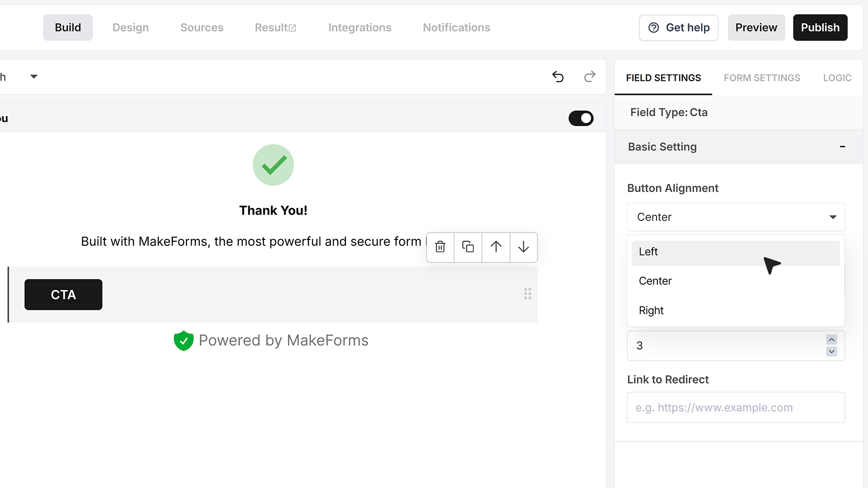Screen dimensions: 868x488
Task: Move field up with arrow icon
Action: [x=496, y=247]
